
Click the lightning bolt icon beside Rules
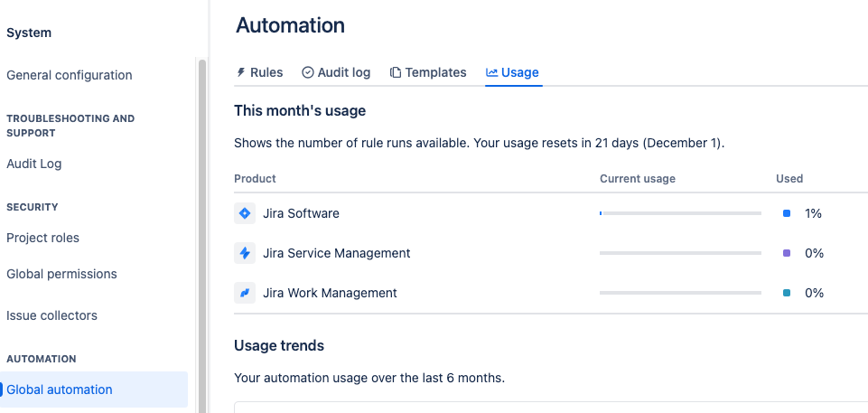241,72
